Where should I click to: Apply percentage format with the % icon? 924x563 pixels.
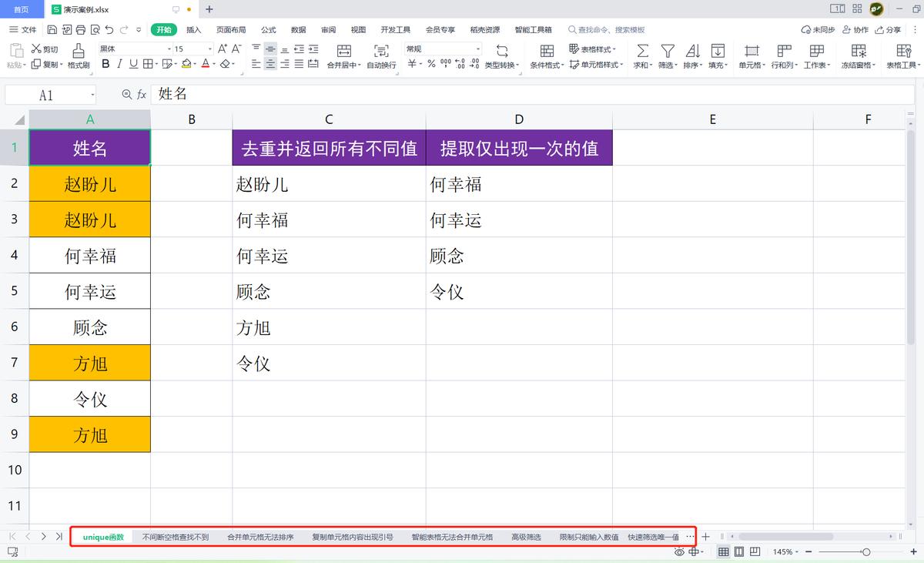[x=430, y=64]
